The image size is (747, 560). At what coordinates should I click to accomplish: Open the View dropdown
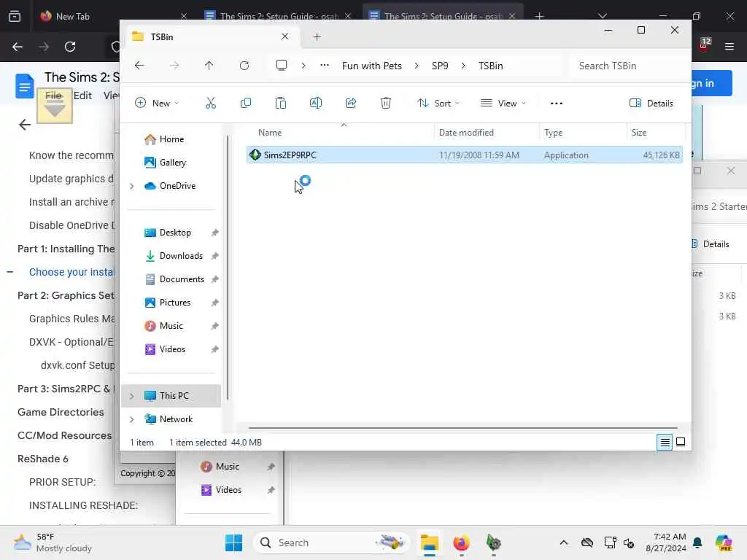(x=503, y=104)
